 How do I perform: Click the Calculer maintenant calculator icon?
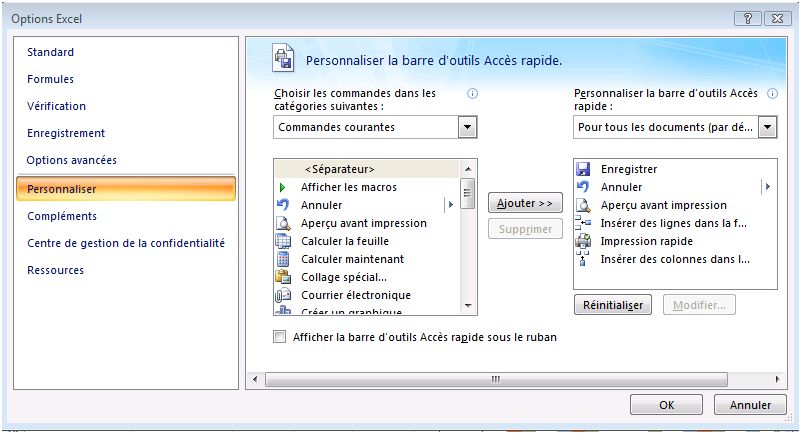pos(283,259)
